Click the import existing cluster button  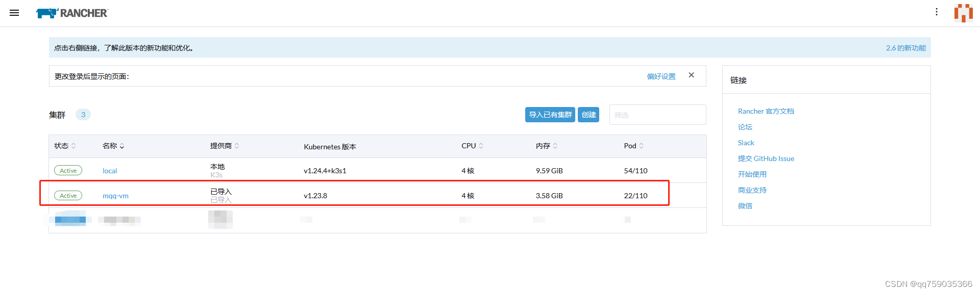point(550,115)
